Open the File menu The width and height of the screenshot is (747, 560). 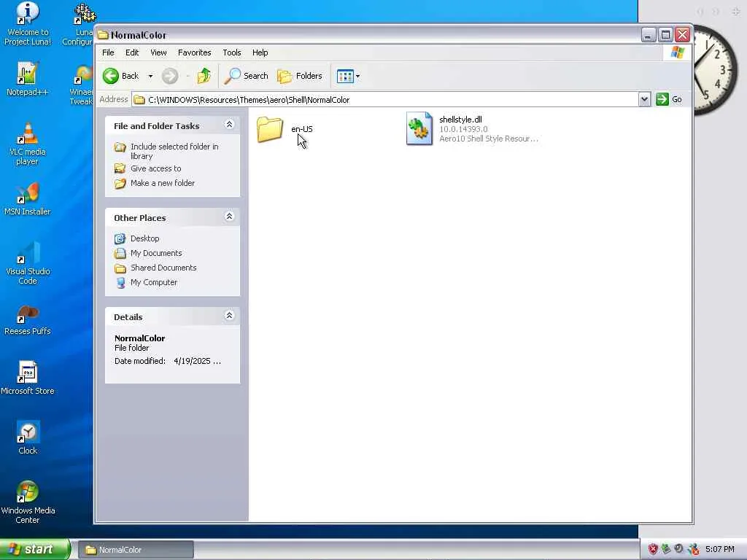point(108,52)
